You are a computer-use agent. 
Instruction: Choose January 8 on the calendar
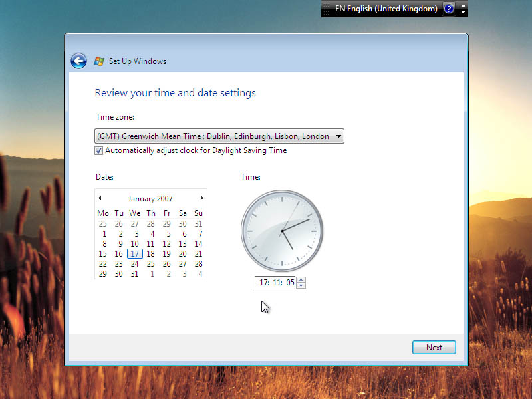[x=104, y=243]
